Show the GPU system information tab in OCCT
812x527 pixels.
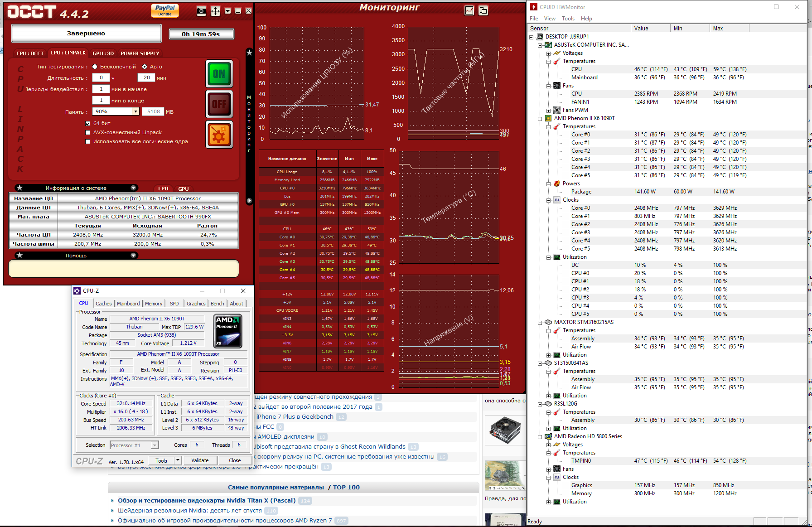tap(184, 189)
